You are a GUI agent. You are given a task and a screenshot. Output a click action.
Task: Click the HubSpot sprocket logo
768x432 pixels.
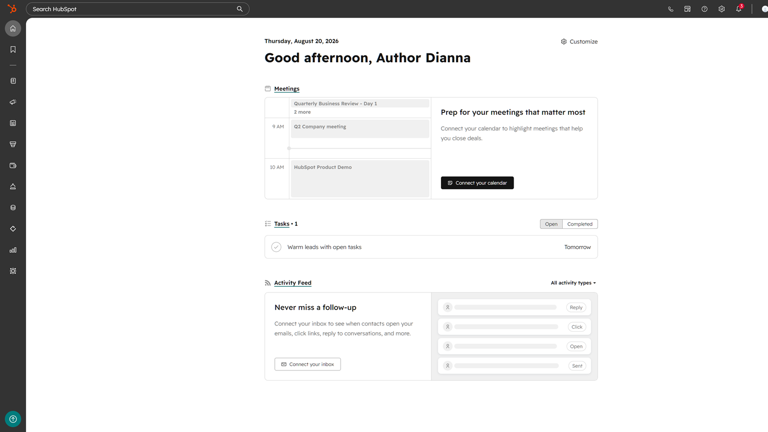pyautogui.click(x=12, y=9)
